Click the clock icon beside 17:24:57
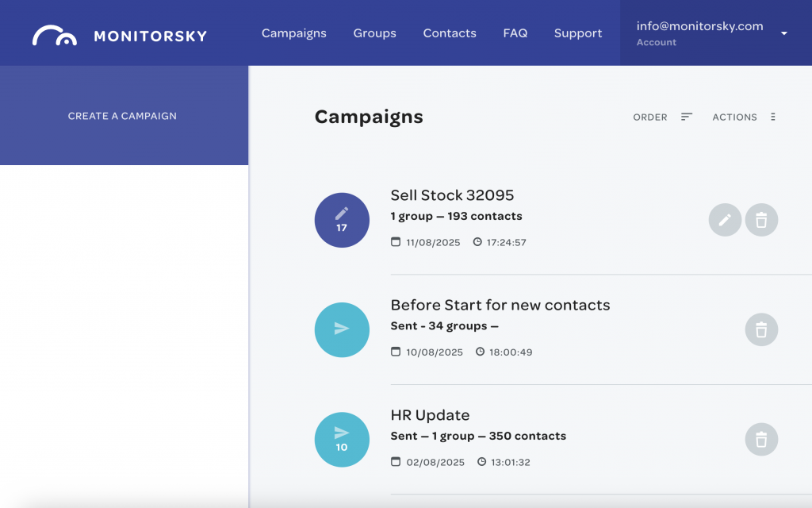This screenshot has height=508, width=812. pyautogui.click(x=477, y=241)
